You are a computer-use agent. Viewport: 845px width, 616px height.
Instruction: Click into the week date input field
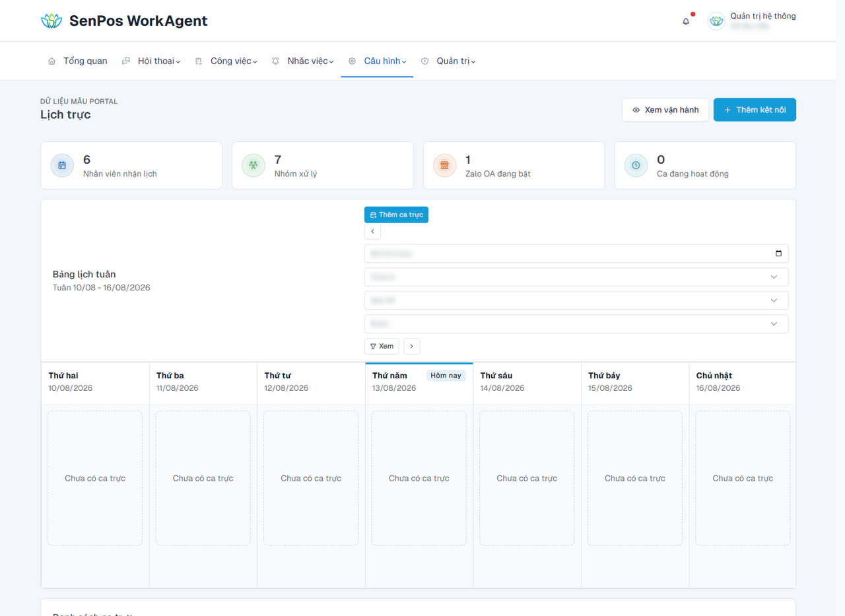click(576, 254)
